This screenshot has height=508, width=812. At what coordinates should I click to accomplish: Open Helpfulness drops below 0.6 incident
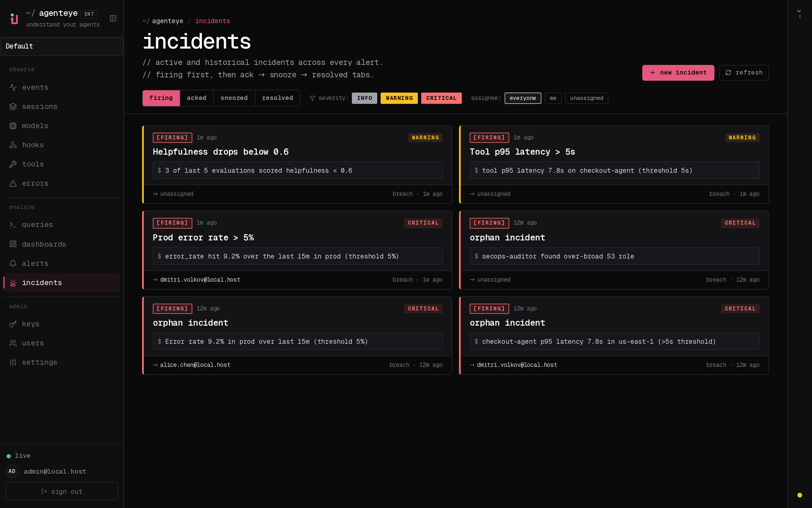click(x=297, y=164)
